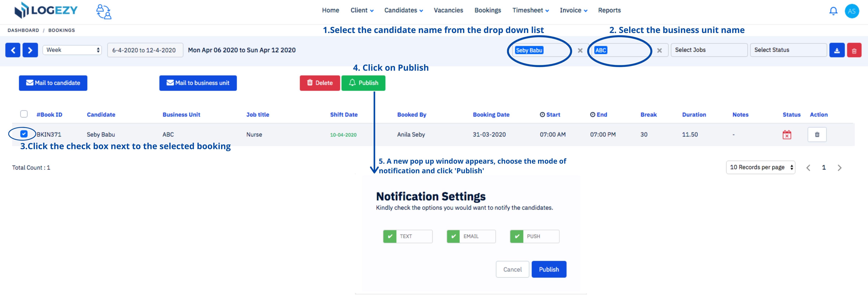Toggle the select-all checkbox in table header

point(24,114)
